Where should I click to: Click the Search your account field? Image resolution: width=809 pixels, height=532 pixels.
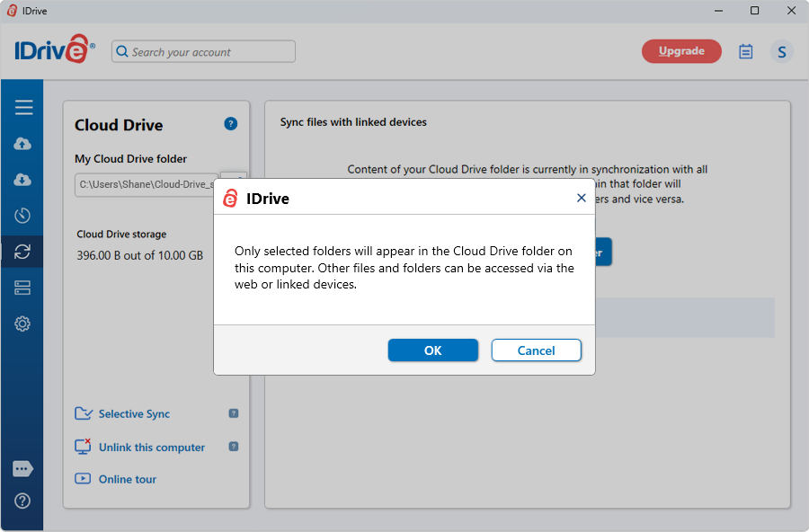pos(203,51)
